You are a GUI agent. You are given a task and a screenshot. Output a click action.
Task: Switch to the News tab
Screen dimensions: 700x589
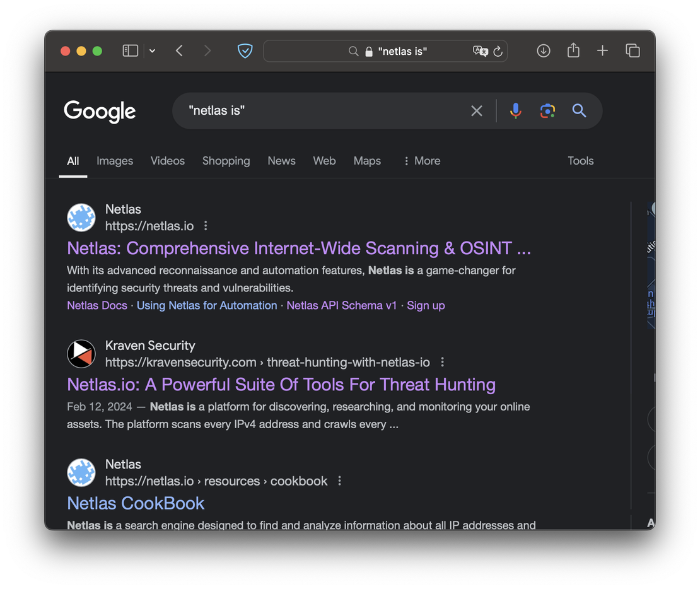pyautogui.click(x=281, y=161)
